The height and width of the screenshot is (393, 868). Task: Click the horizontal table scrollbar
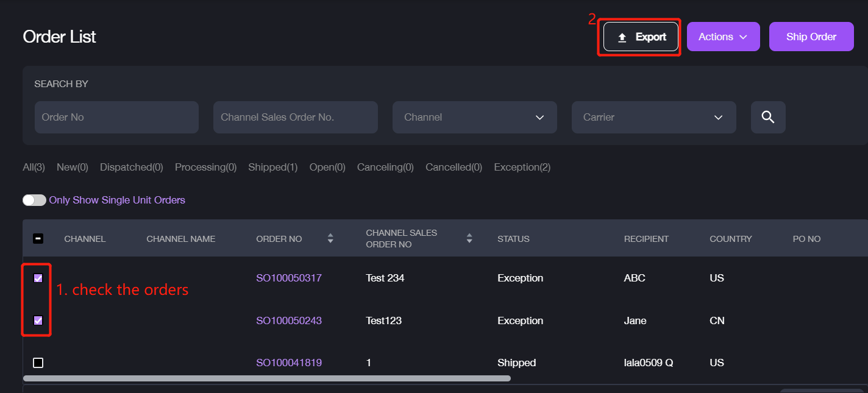(266, 378)
